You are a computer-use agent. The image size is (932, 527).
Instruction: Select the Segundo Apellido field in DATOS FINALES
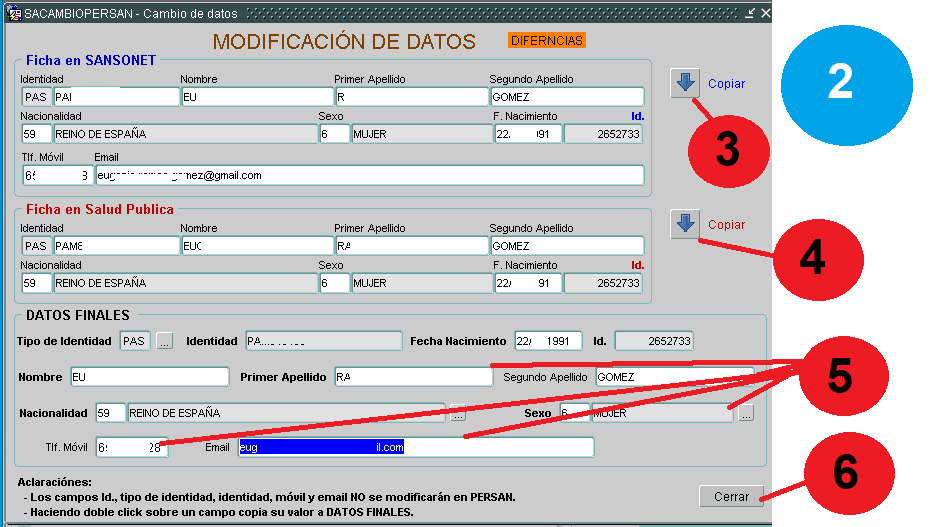(674, 377)
